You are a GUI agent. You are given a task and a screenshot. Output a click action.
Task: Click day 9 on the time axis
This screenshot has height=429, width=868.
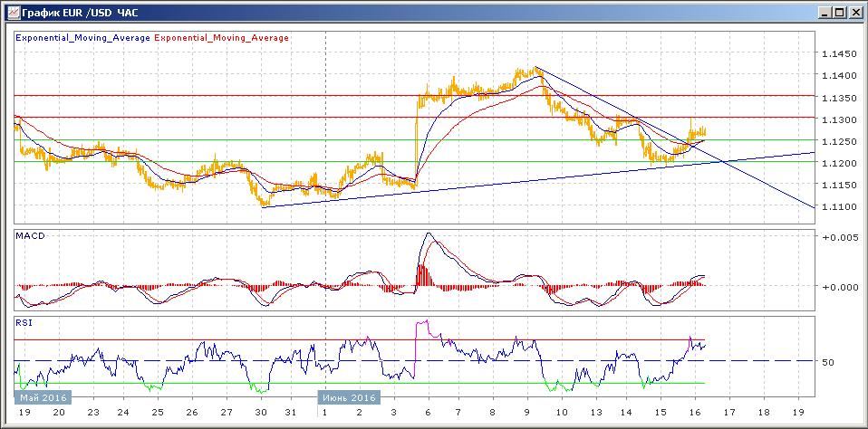tap(526, 411)
